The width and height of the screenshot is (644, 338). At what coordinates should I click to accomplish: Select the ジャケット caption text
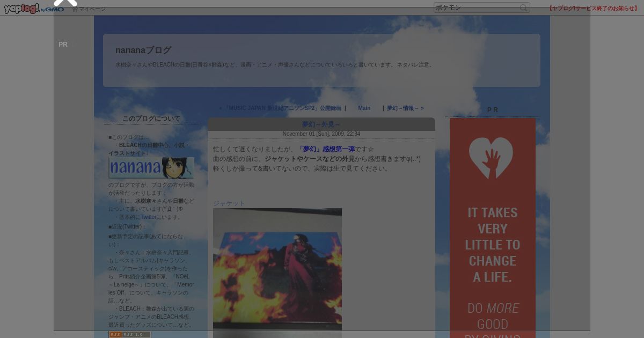(229, 203)
